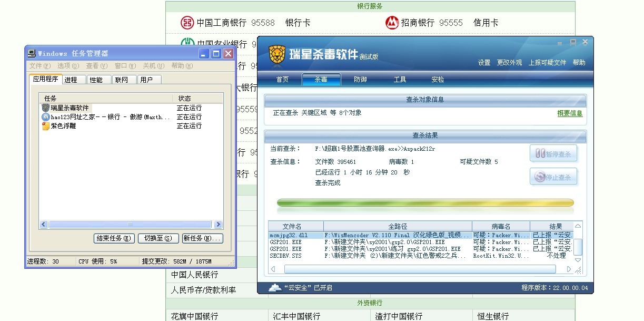Click scroll-up arrow of results list
The width and height of the screenshot is (644, 321).
(578, 227)
